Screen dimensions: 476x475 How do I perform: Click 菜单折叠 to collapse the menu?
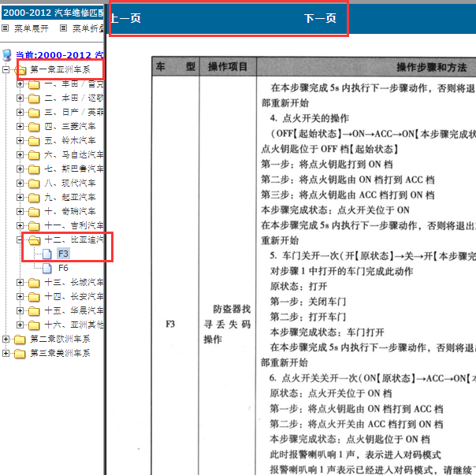pyautogui.click(x=87, y=28)
